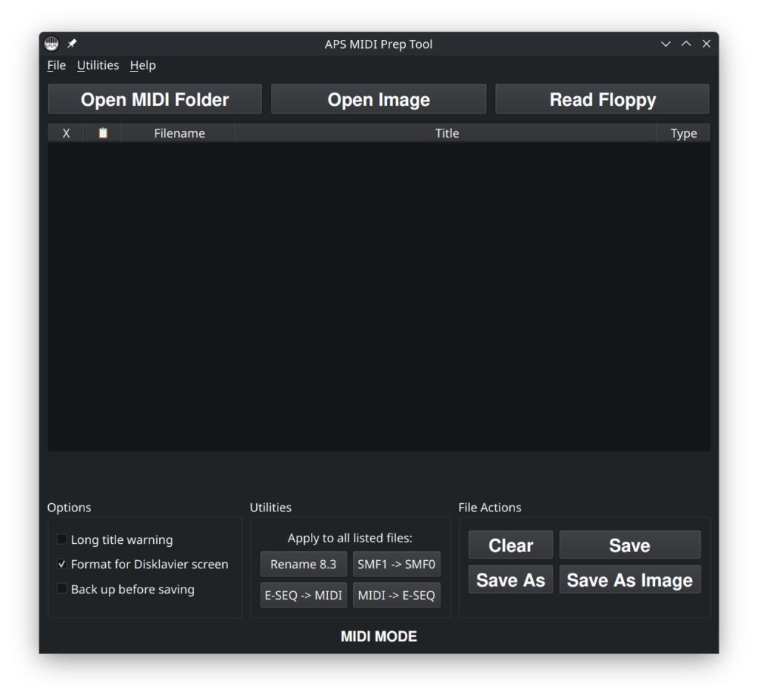
Task: Click Open MIDI Folder
Action: (155, 98)
